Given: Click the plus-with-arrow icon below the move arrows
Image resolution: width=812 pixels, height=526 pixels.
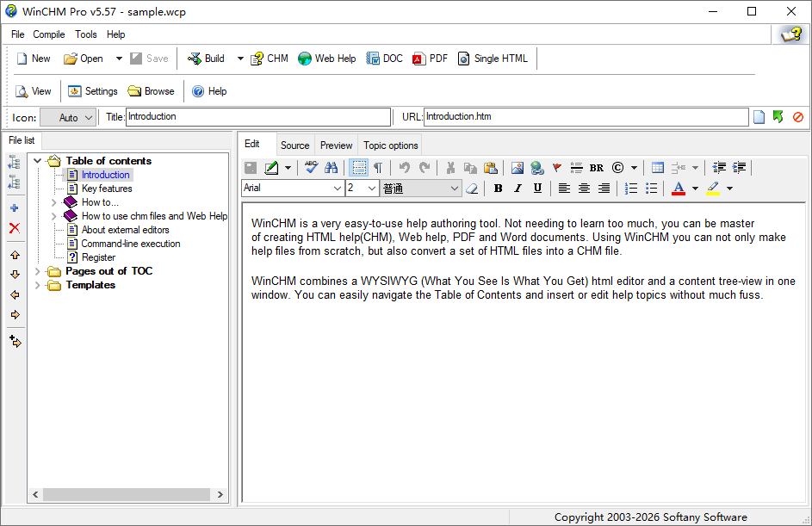Looking at the screenshot, I should tap(15, 341).
